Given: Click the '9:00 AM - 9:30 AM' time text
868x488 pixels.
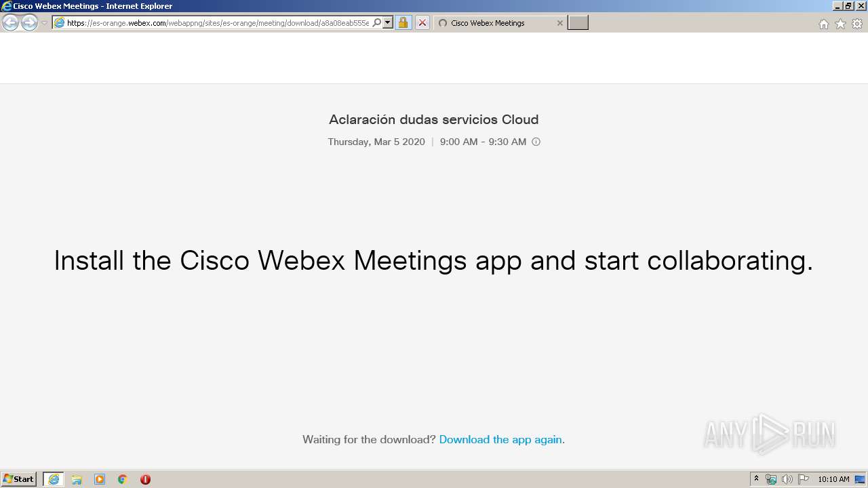Looking at the screenshot, I should point(483,142).
